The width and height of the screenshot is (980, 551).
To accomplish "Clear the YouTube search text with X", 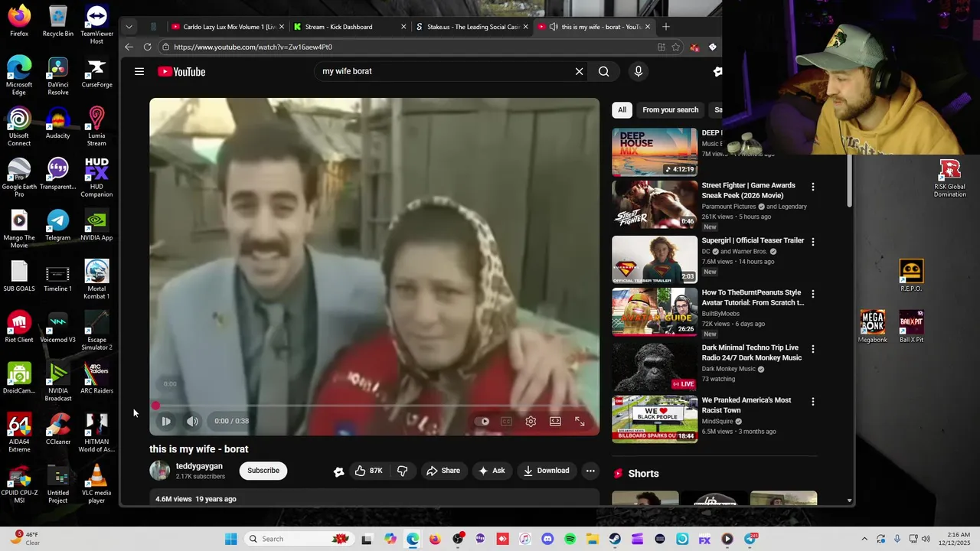I will pyautogui.click(x=579, y=71).
